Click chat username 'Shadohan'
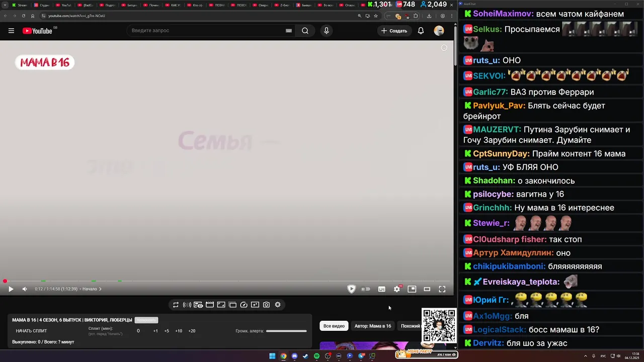This screenshot has height=362, width=644. click(x=494, y=181)
